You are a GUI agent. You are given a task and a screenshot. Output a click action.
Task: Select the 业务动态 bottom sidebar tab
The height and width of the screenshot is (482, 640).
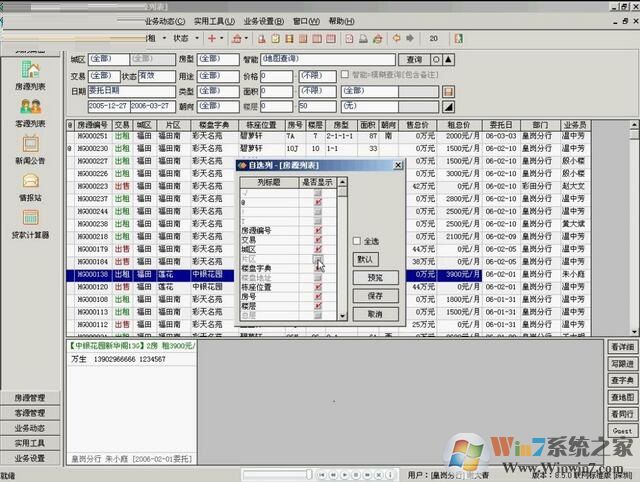pyautogui.click(x=29, y=427)
